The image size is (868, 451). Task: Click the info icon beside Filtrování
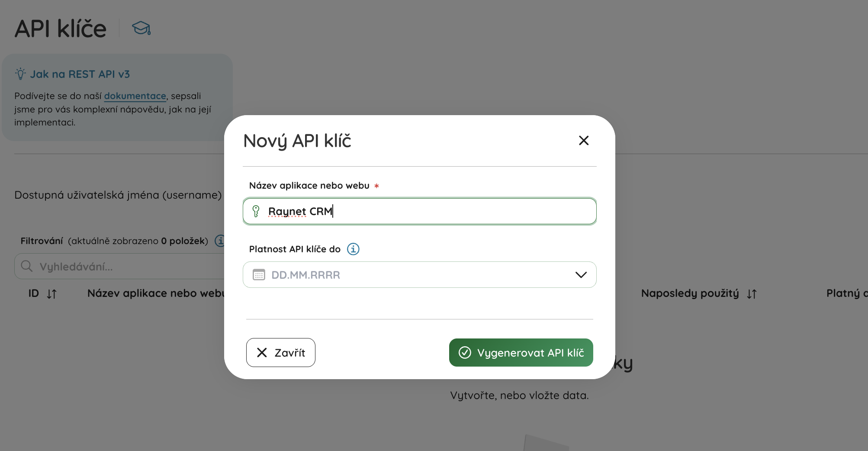tap(220, 241)
